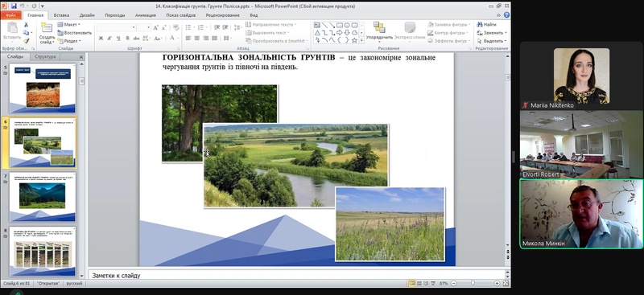The height and width of the screenshot is (295, 644).
Task: Click Восстановить to reset slide
Action: (x=75, y=33)
